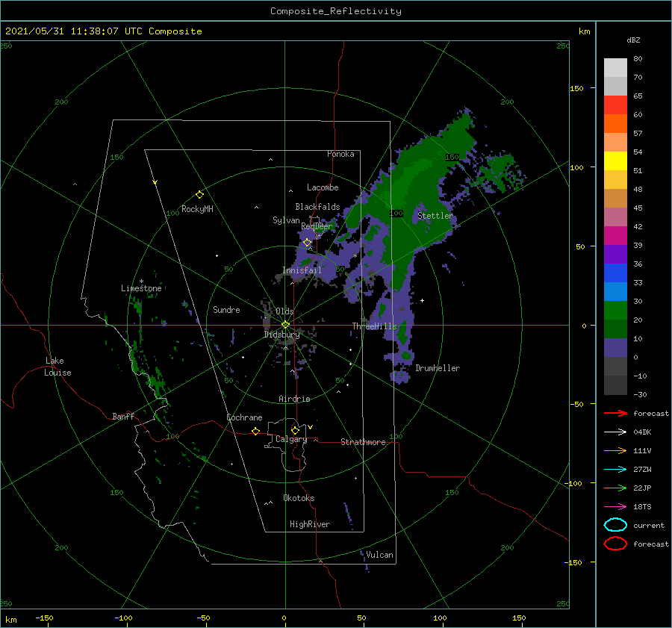Click the Calgary city label
This screenshot has height=628, width=672.
point(291,439)
